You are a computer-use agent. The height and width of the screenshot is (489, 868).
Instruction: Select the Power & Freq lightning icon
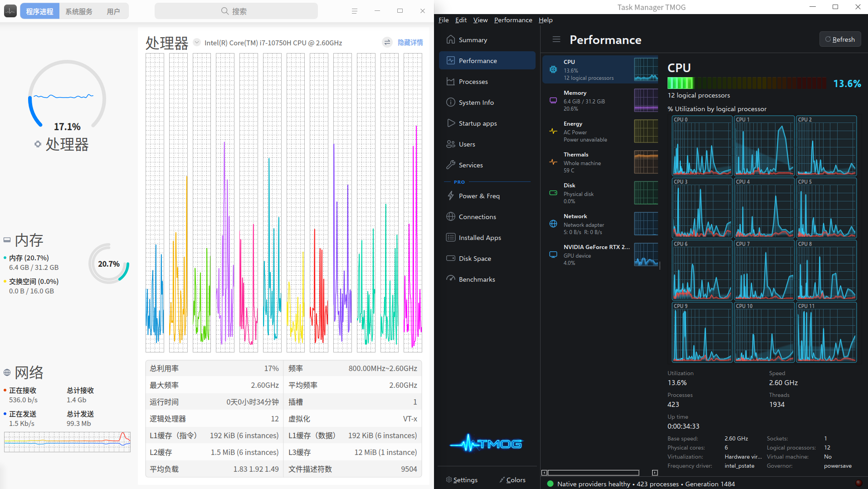pos(450,196)
